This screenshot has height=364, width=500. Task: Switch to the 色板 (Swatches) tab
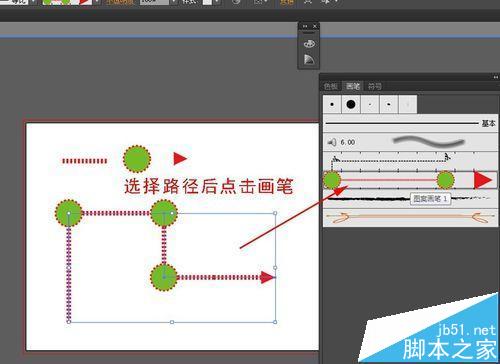[331, 87]
